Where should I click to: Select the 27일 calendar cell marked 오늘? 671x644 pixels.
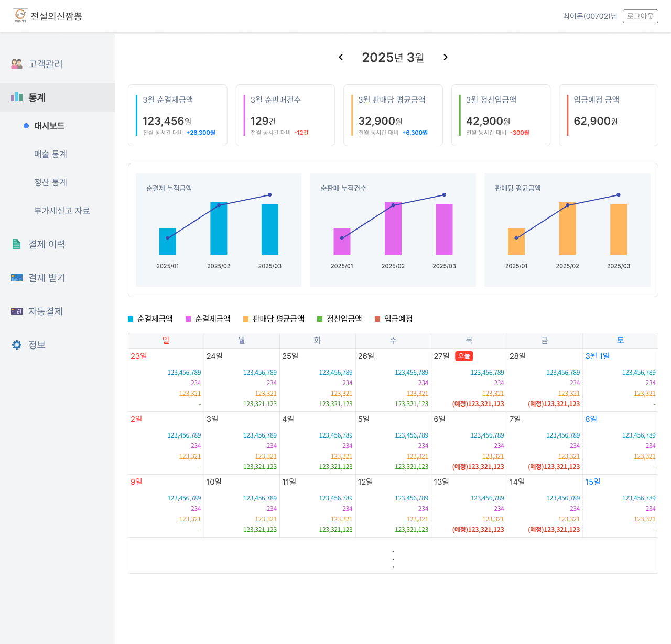[469, 380]
